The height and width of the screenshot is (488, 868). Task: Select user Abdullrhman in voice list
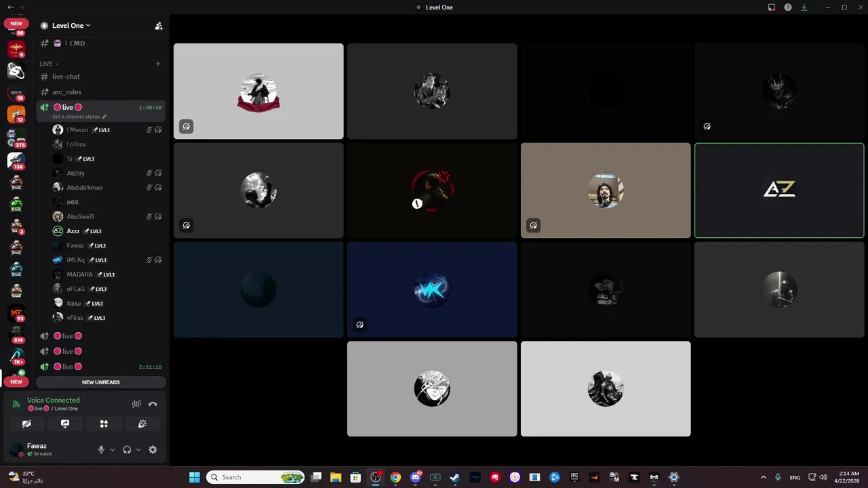(x=107, y=188)
